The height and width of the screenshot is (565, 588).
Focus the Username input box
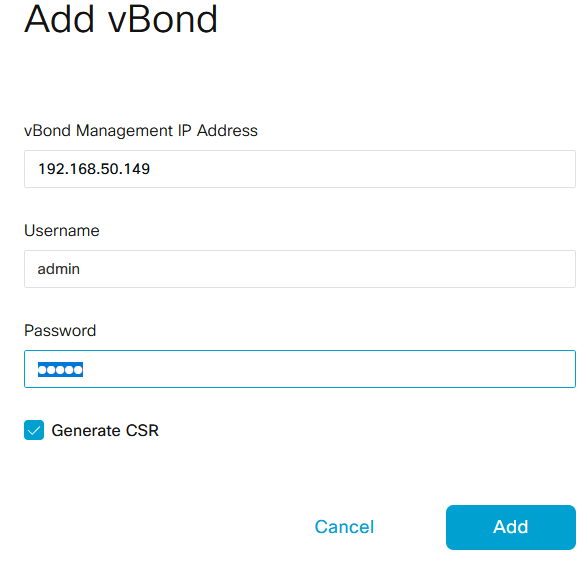click(300, 269)
